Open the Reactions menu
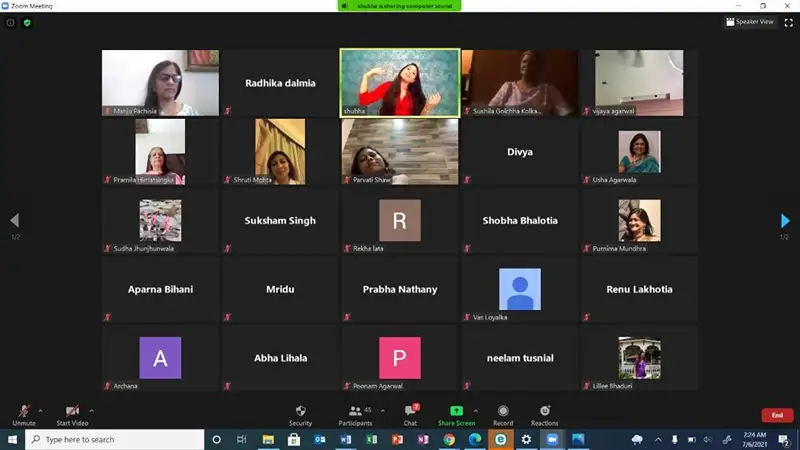 coord(544,412)
